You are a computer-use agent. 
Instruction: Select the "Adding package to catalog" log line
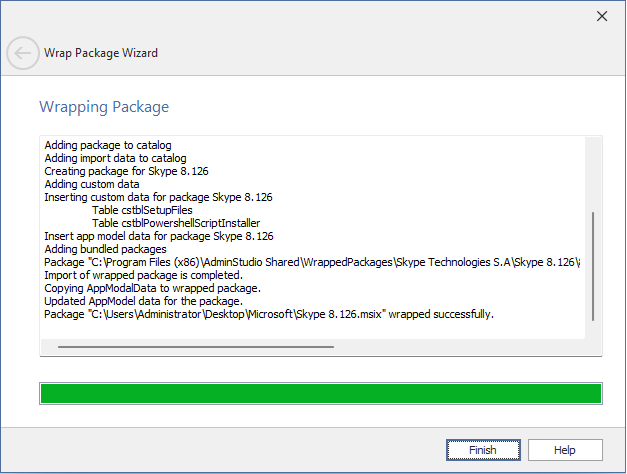[x=108, y=145]
